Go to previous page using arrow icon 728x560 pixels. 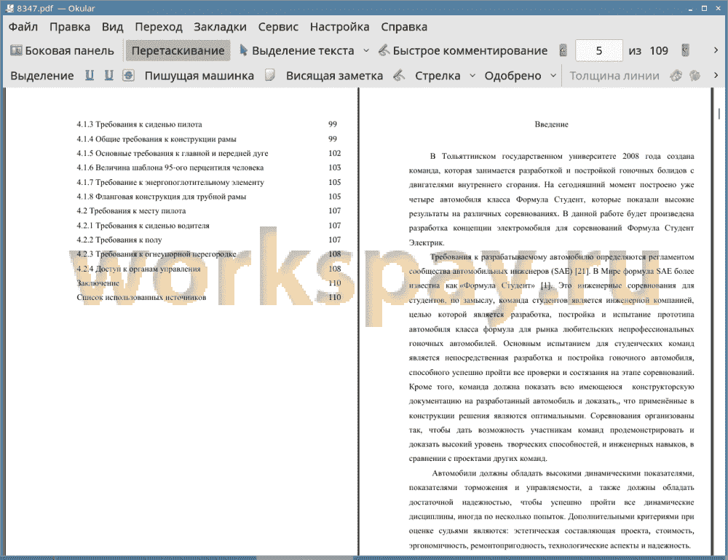point(563,51)
